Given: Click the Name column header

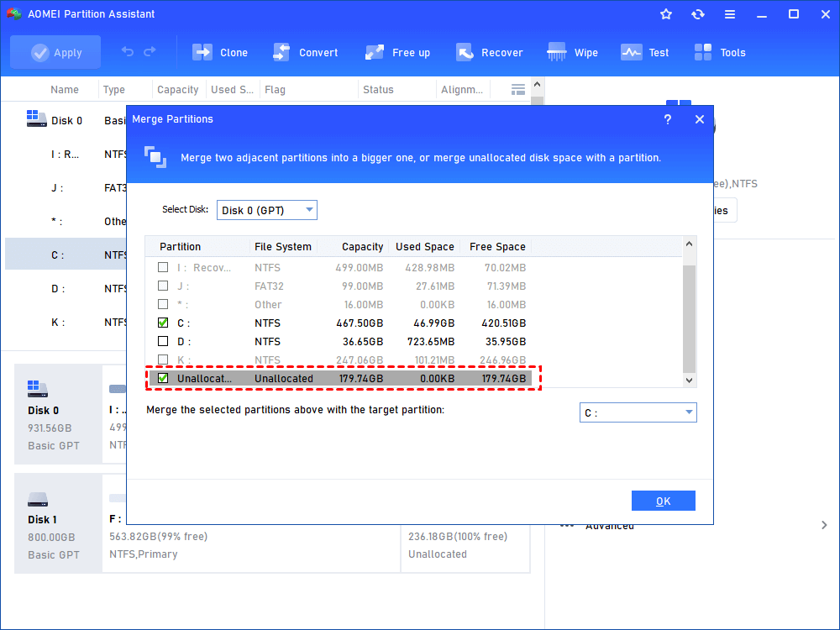Looking at the screenshot, I should point(65,90).
